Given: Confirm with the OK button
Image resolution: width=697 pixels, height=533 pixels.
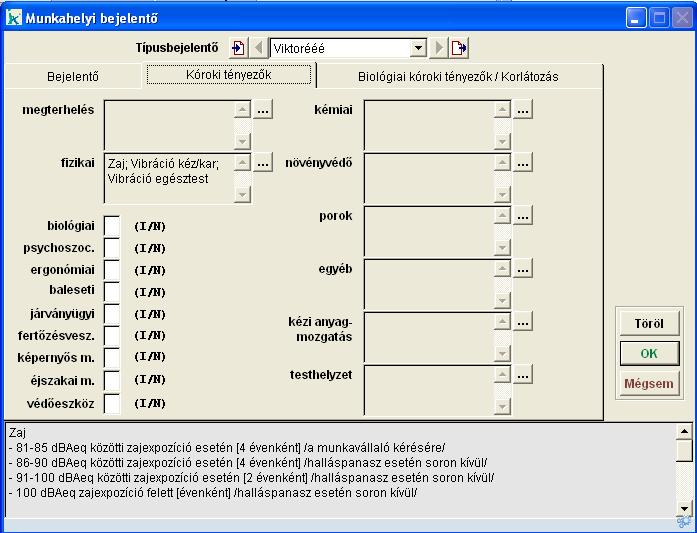Looking at the screenshot, I should point(649,354).
